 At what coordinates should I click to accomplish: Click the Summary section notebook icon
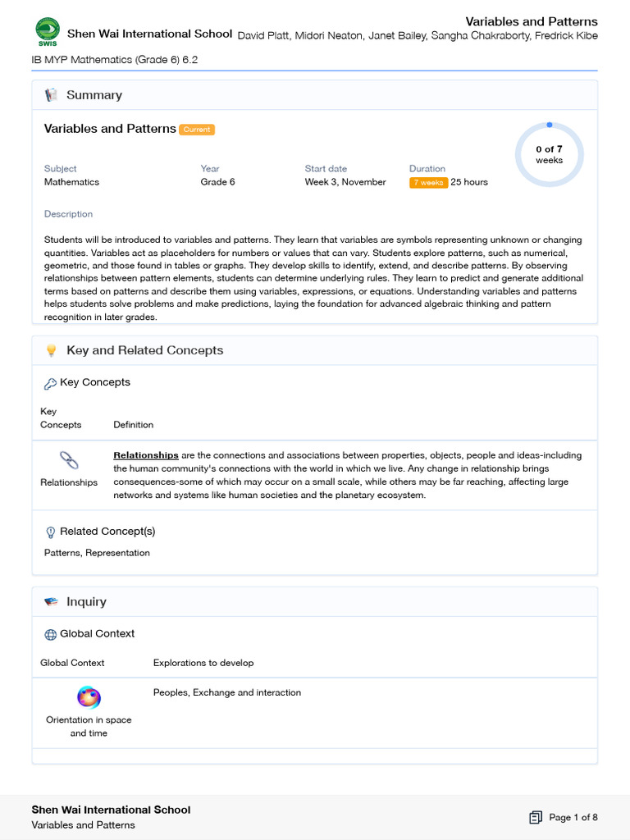click(51, 95)
